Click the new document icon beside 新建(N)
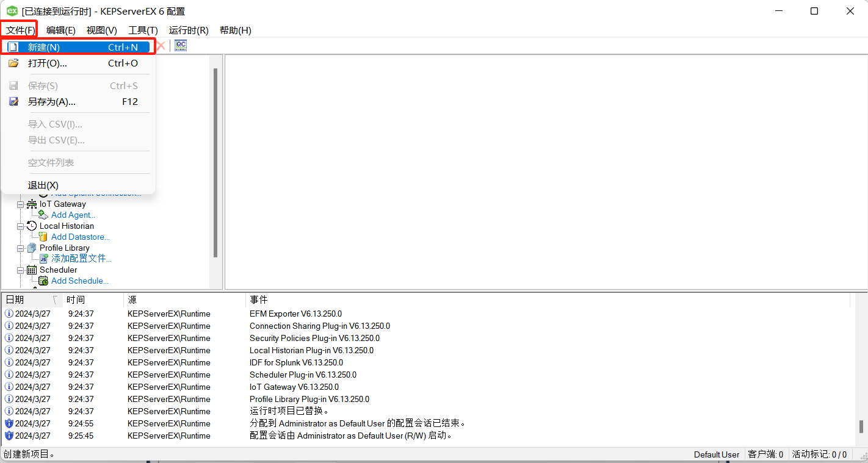The height and width of the screenshot is (463, 868). point(13,47)
